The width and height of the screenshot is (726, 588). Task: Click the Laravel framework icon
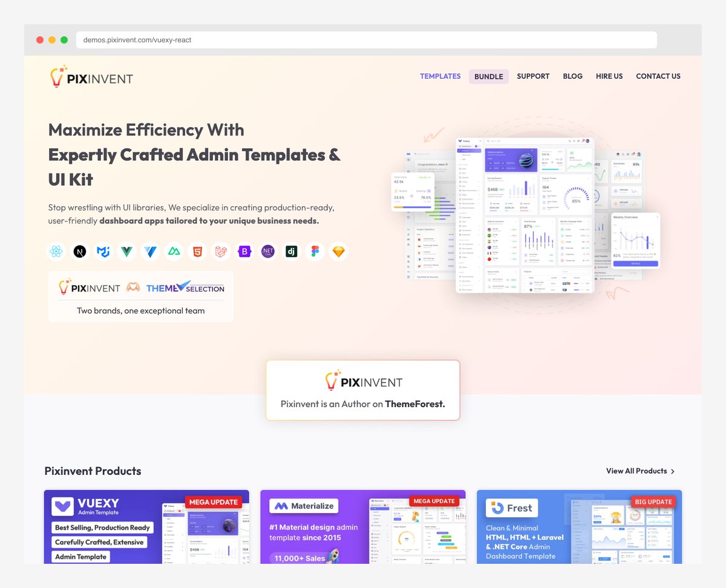tap(221, 251)
